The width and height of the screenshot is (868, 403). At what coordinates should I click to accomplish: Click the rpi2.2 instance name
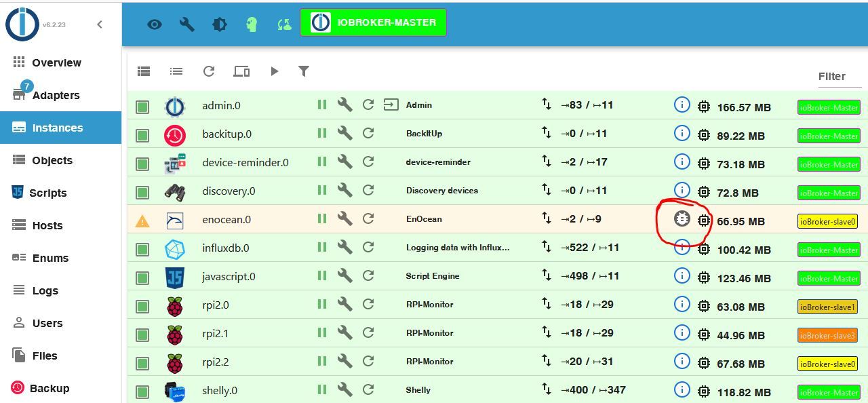click(x=216, y=362)
